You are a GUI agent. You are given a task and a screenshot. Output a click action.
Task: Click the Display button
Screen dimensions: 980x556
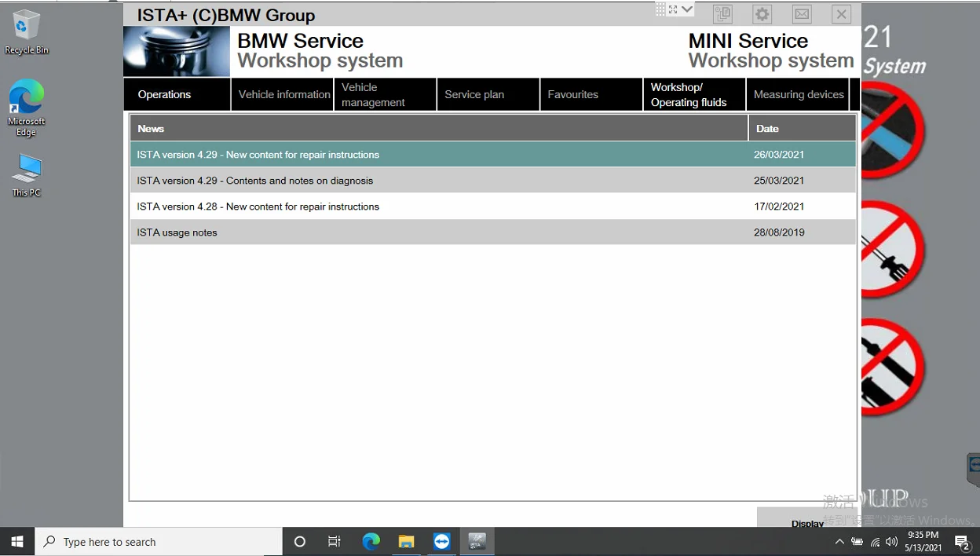coord(808,518)
